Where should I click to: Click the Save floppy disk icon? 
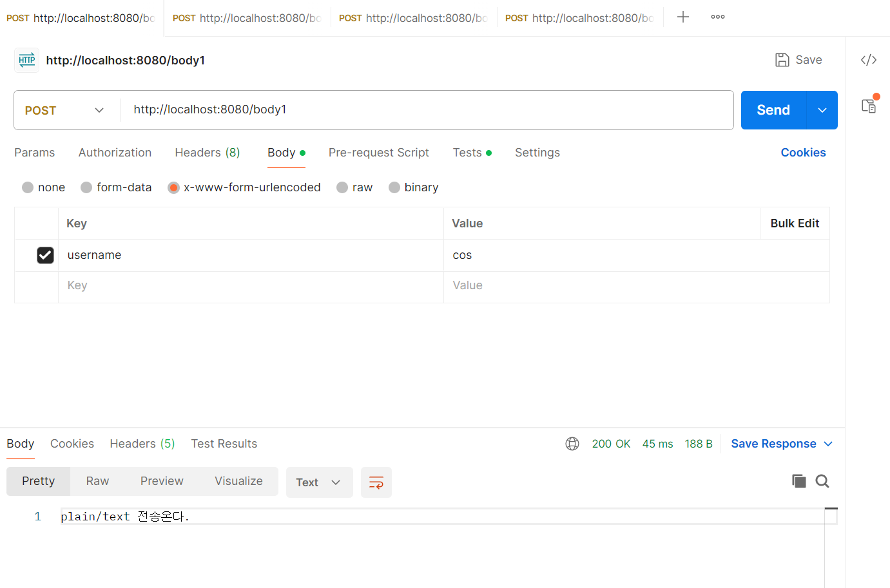(782, 60)
